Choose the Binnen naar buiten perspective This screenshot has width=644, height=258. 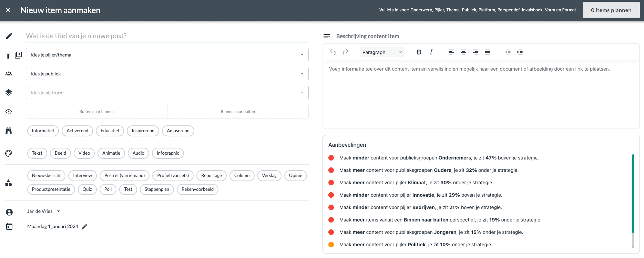[x=238, y=112]
